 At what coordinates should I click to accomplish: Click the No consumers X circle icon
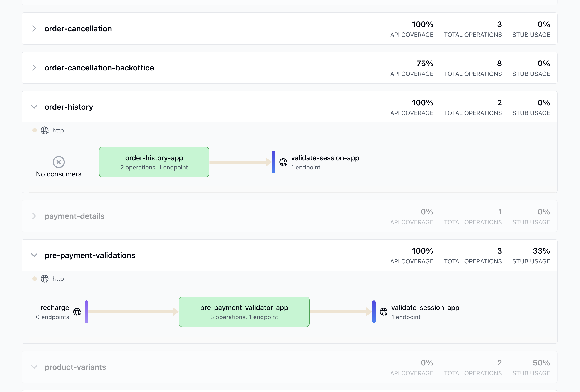[59, 162]
